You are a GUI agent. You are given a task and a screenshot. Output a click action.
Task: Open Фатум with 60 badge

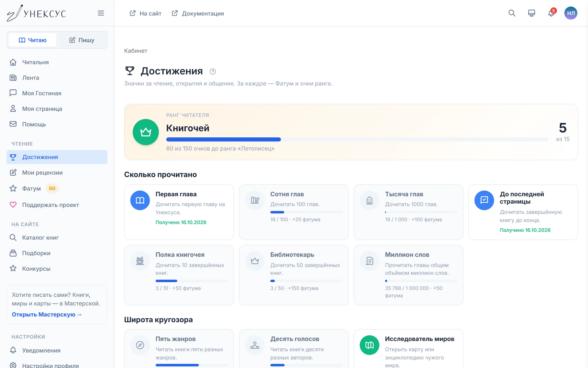click(57, 188)
